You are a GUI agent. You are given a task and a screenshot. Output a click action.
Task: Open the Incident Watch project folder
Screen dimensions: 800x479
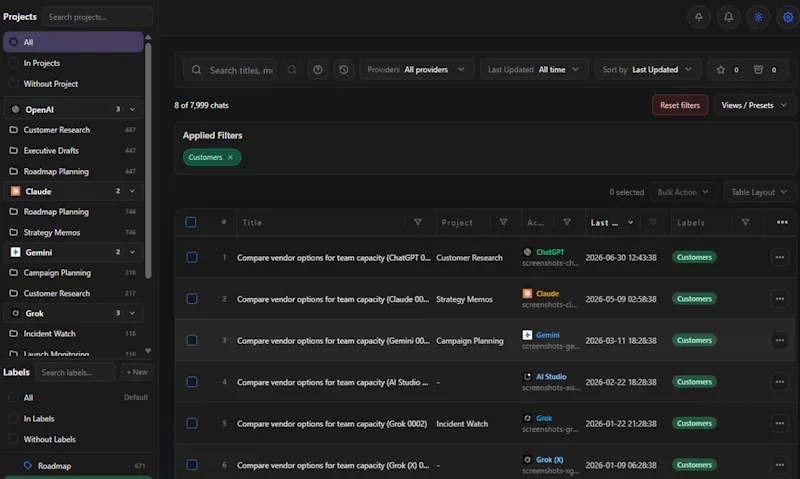click(x=73, y=334)
